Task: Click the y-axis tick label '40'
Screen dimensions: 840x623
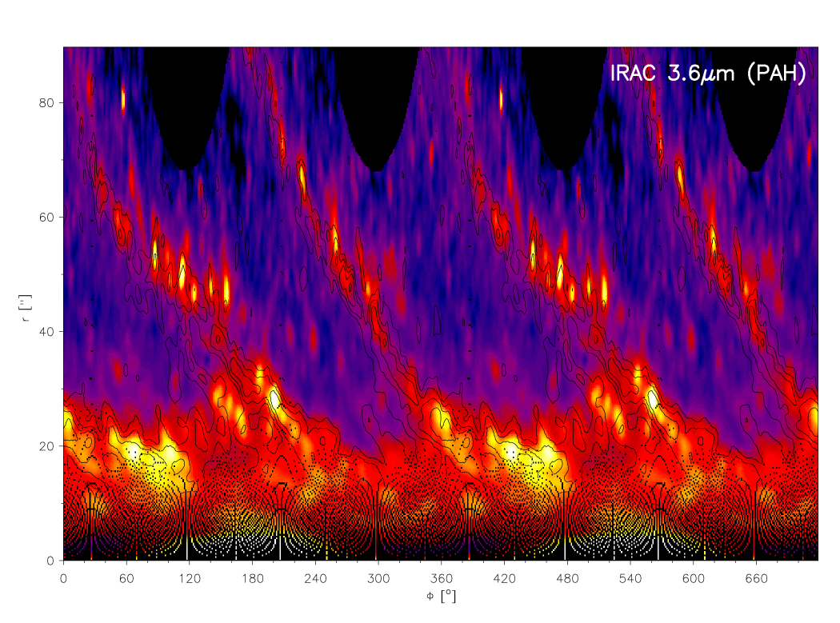Action: tap(46, 332)
